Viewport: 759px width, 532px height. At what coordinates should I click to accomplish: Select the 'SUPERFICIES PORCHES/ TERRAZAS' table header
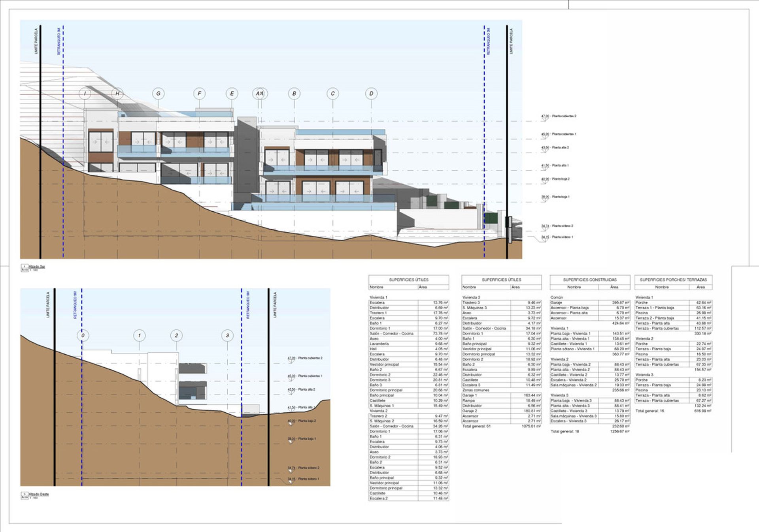click(x=673, y=280)
